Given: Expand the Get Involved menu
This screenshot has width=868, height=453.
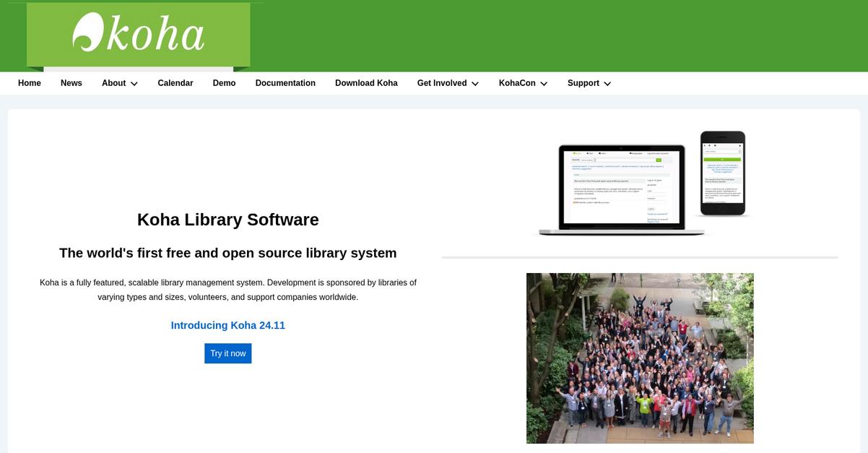Looking at the screenshot, I should [448, 83].
